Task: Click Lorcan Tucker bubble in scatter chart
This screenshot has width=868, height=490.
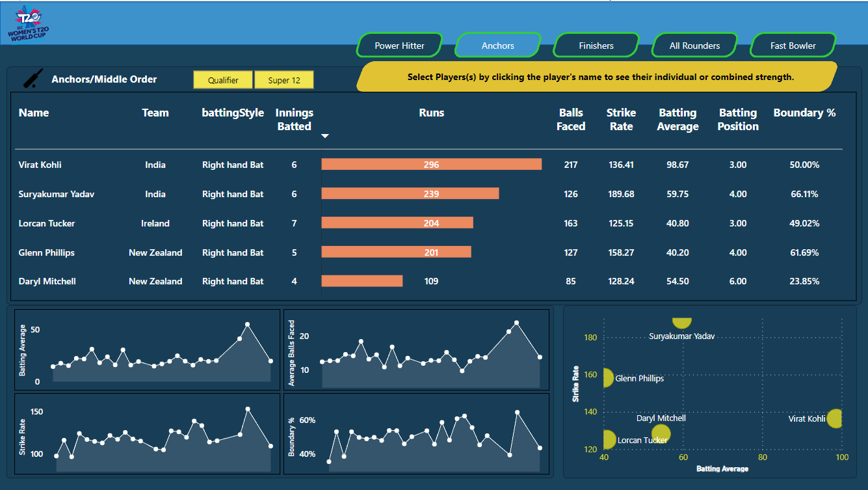Action: tap(609, 439)
